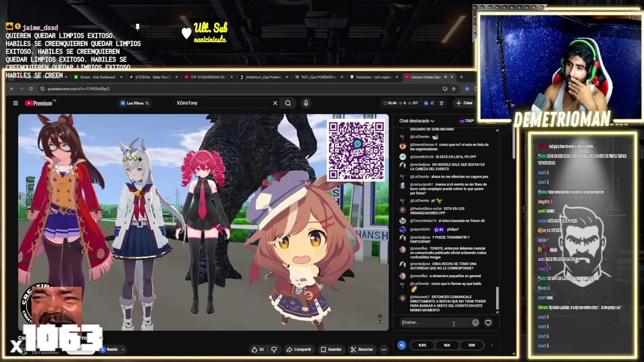Open YouTube hamburger guide menu
Image resolution: width=644 pixels, height=362 pixels.
coord(16,103)
